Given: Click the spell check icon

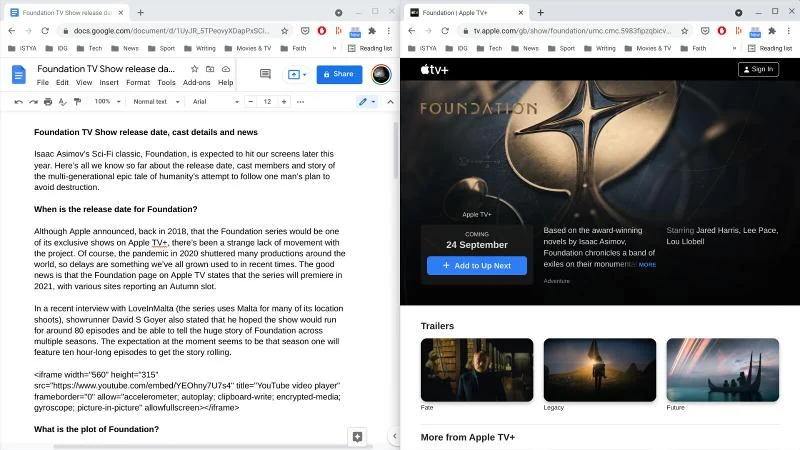Looking at the screenshot, I should (63, 102).
